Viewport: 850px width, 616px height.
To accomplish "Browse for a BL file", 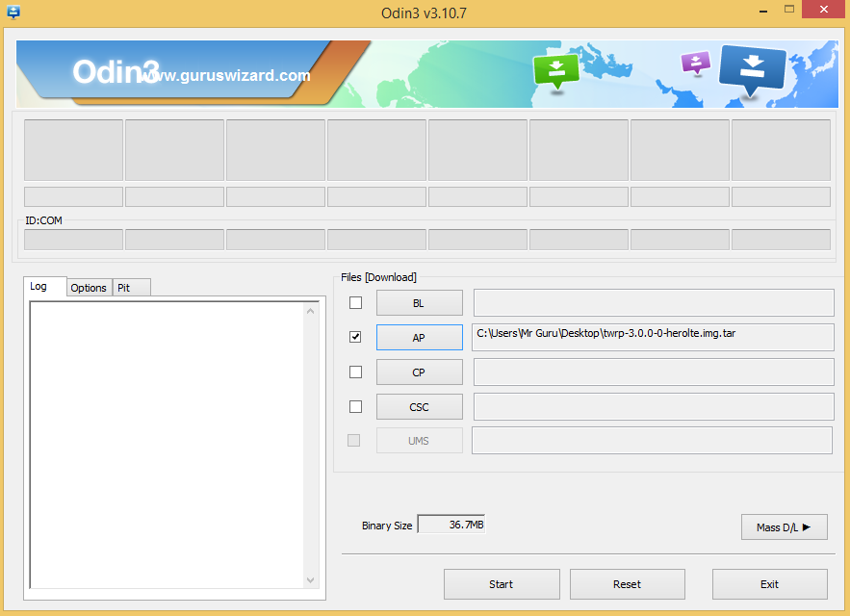I will [420, 303].
